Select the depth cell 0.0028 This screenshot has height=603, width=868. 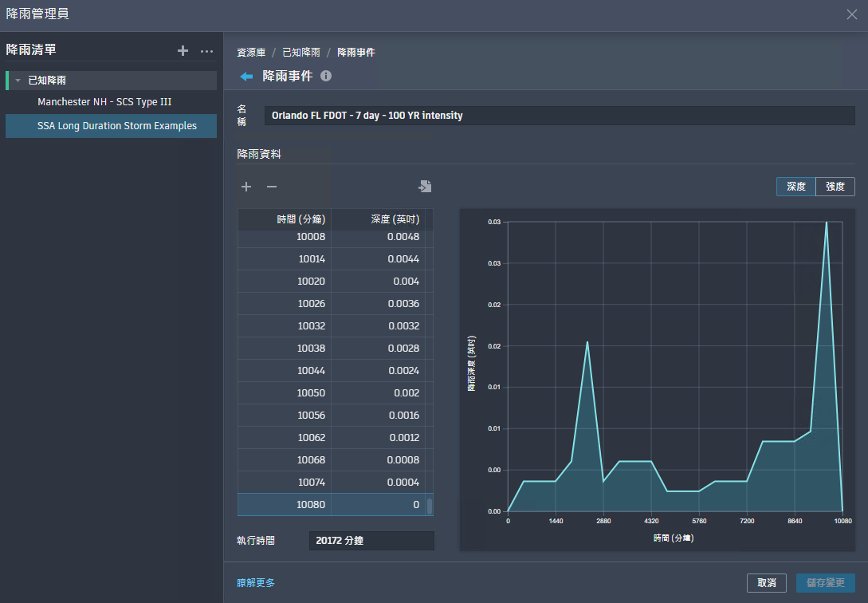(379, 349)
